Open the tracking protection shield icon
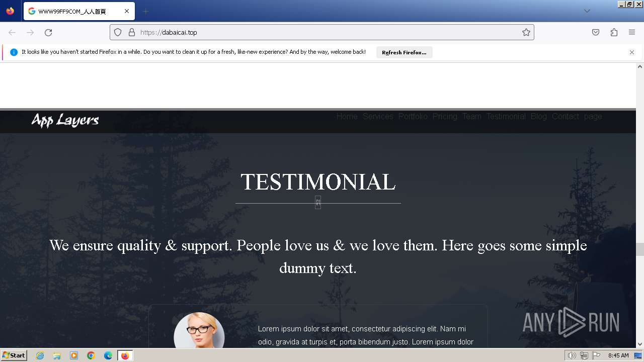 click(118, 32)
